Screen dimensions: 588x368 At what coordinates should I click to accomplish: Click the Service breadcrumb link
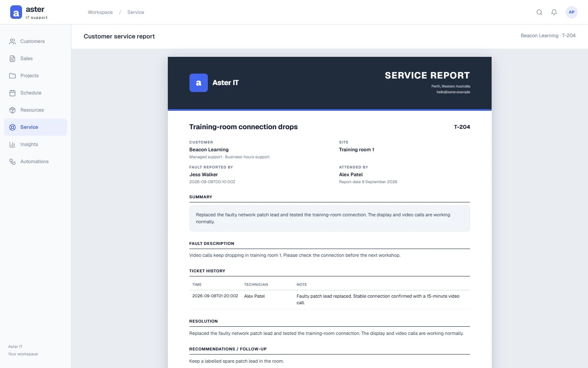136,12
